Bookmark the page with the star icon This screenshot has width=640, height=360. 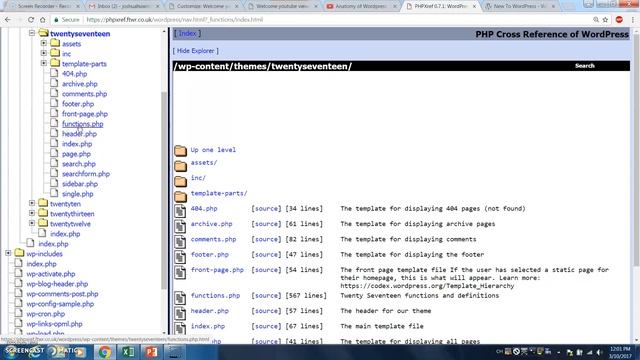(x=606, y=20)
